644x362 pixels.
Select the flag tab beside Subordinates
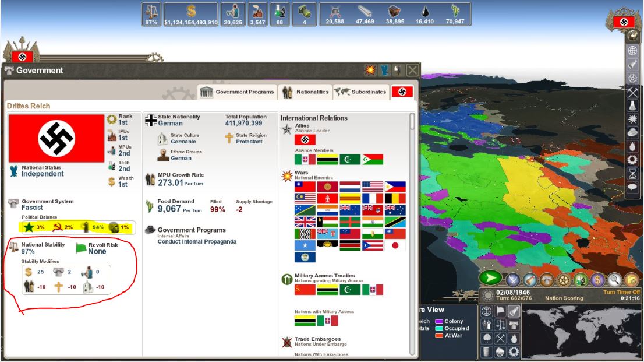[402, 92]
